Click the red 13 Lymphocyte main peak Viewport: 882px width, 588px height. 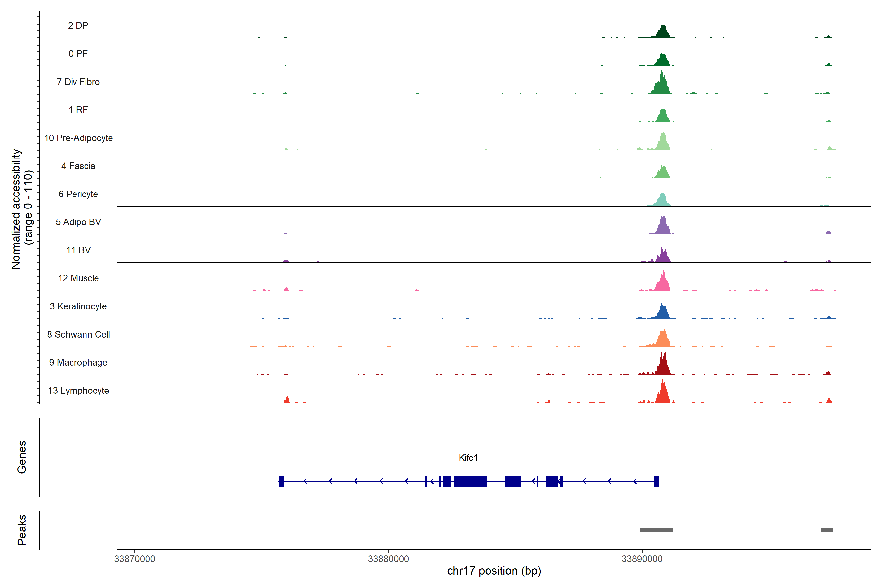[663, 394]
